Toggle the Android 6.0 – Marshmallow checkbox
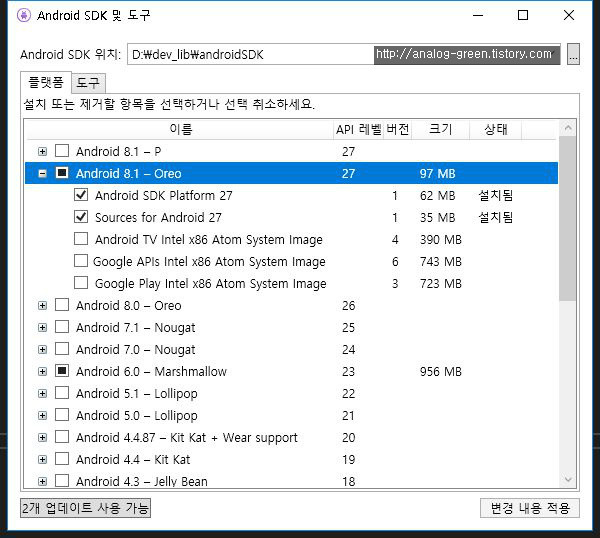600x538 pixels. (62, 371)
